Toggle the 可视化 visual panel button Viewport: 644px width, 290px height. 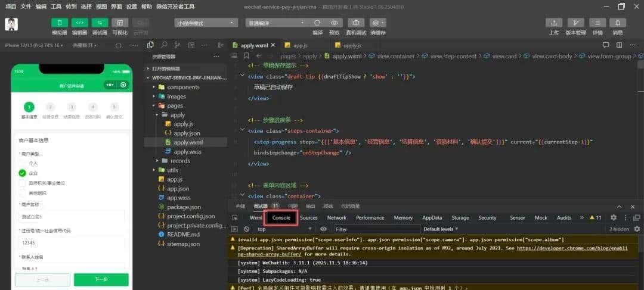(120, 23)
